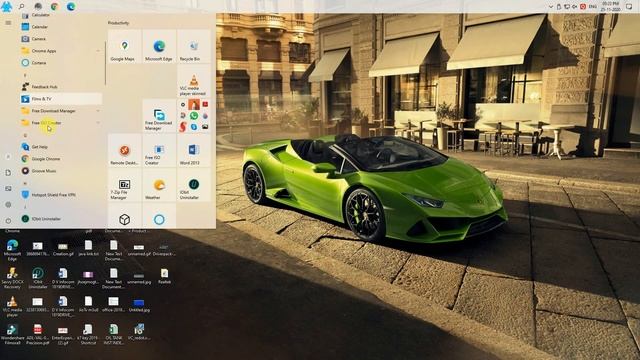Open the Microsoft Edge tile
The width and height of the screenshot is (640, 360).
pyautogui.click(x=159, y=47)
